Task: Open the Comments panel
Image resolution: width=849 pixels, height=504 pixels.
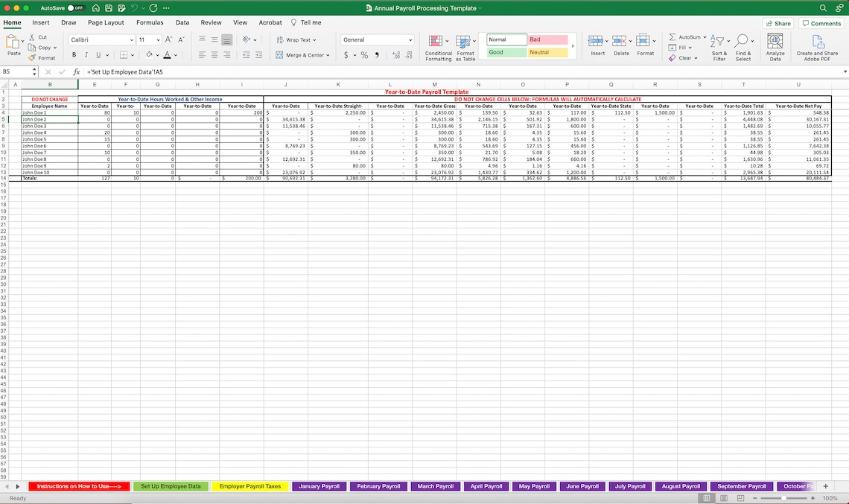Action: (821, 23)
